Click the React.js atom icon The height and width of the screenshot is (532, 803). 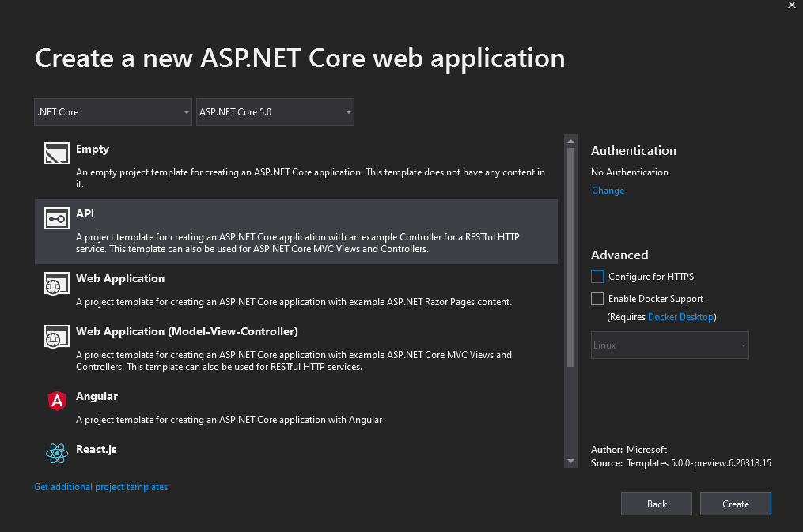[57, 454]
